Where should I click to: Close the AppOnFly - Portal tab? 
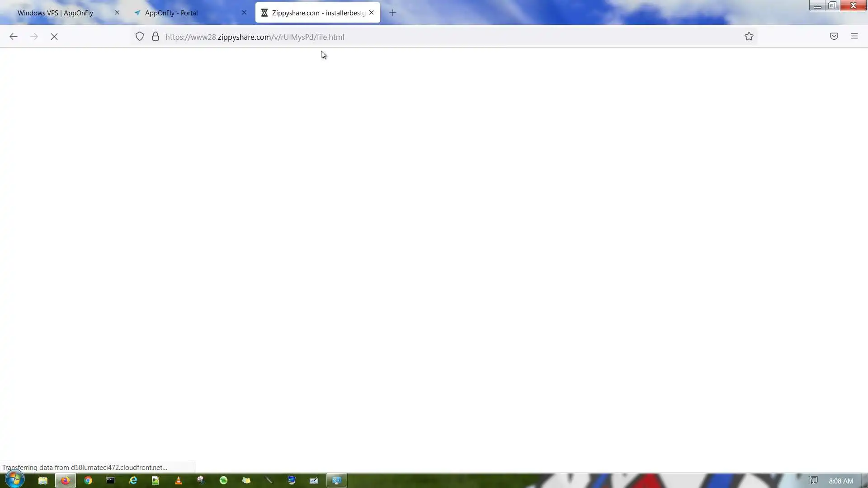(x=244, y=13)
